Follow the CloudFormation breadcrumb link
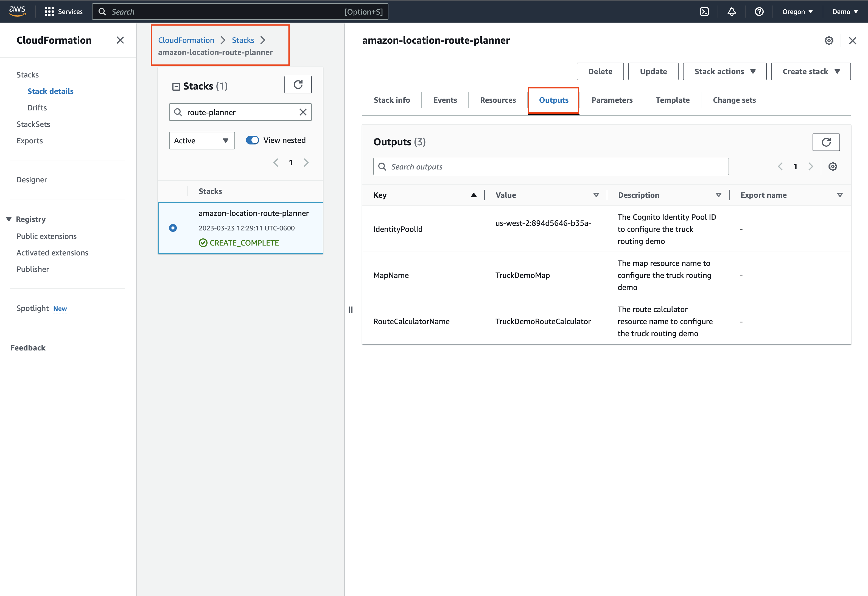 point(186,40)
